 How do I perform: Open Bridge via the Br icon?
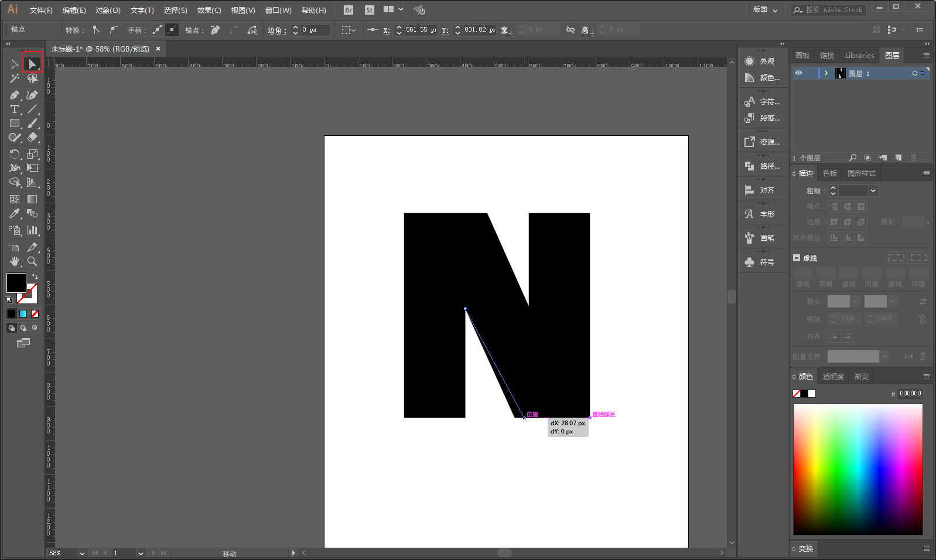(349, 10)
